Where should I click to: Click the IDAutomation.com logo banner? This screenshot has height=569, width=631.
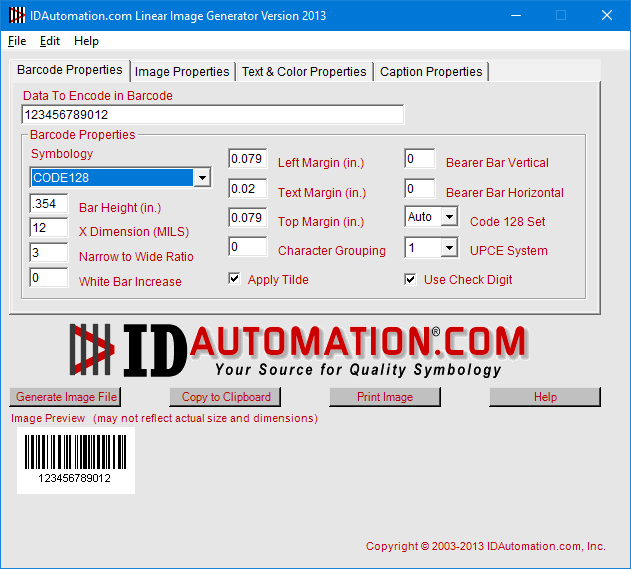pos(298,350)
